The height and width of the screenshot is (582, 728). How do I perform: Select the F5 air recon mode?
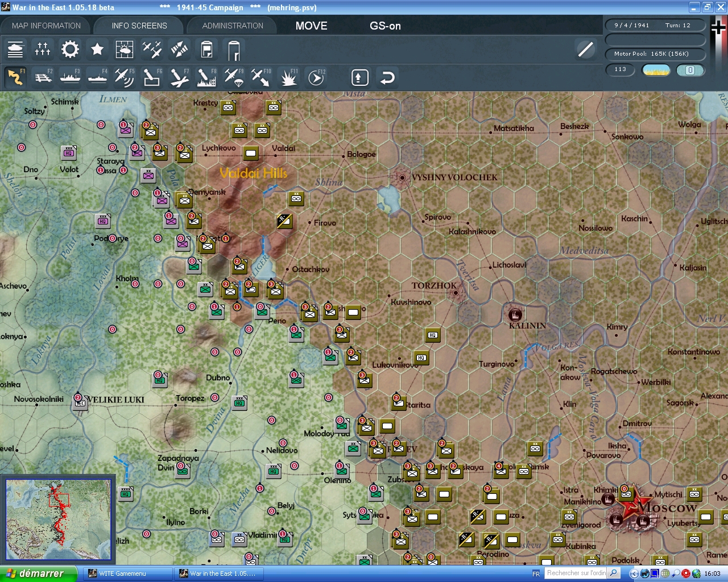pyautogui.click(x=125, y=77)
